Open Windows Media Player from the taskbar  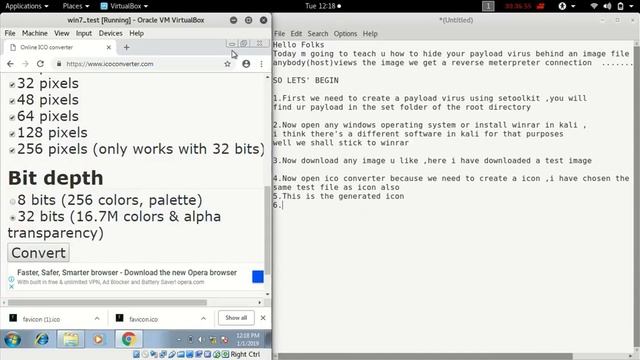pyautogui.click(x=98, y=339)
